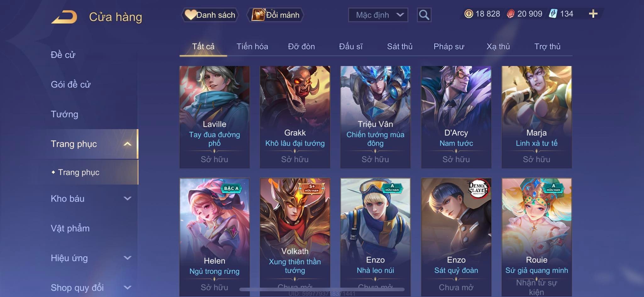
Task: Open the Đề cử sidebar item
Action: click(63, 55)
